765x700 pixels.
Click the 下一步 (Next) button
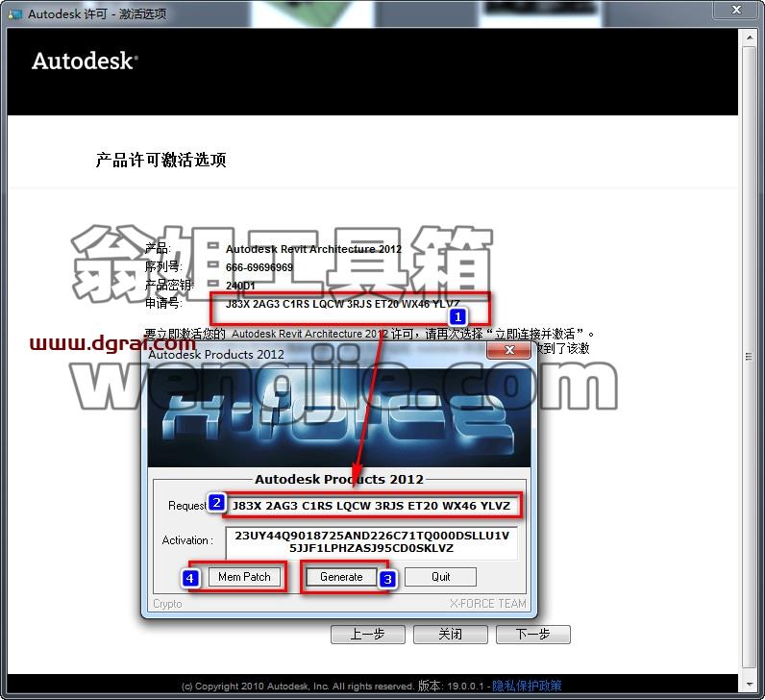pos(532,634)
